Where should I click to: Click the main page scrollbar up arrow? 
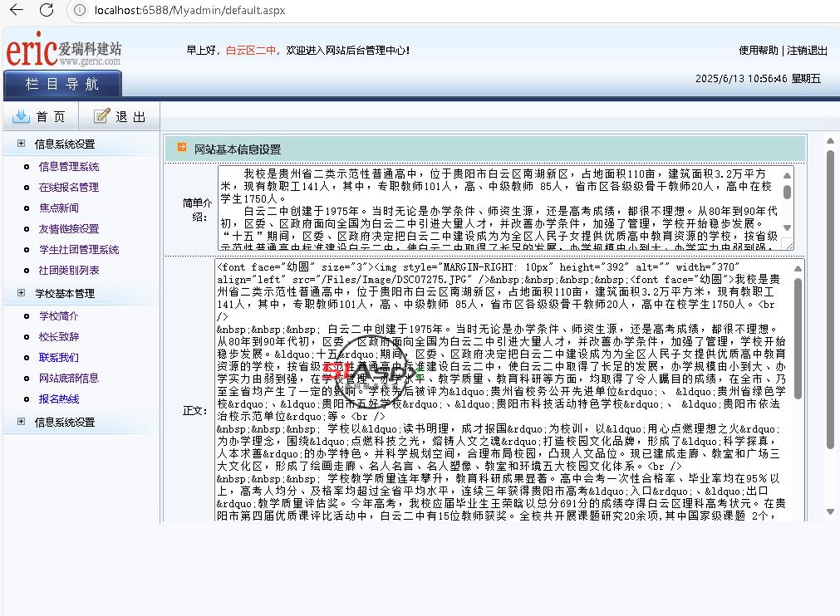click(x=829, y=141)
